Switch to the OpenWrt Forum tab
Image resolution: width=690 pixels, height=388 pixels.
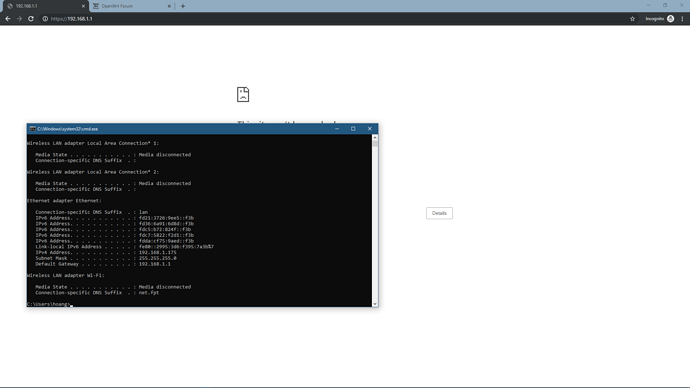[131, 6]
